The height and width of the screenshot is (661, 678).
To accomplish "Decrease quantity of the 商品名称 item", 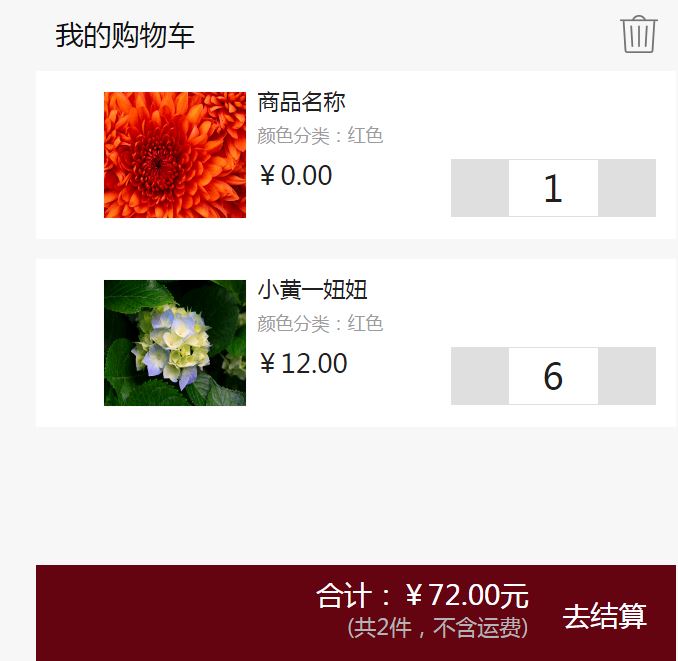I will pyautogui.click(x=480, y=188).
